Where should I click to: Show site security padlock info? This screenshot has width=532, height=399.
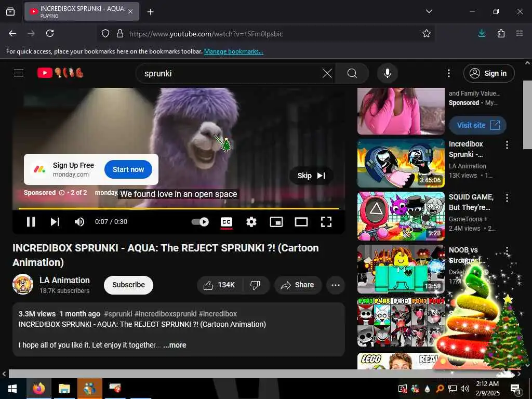[120, 34]
